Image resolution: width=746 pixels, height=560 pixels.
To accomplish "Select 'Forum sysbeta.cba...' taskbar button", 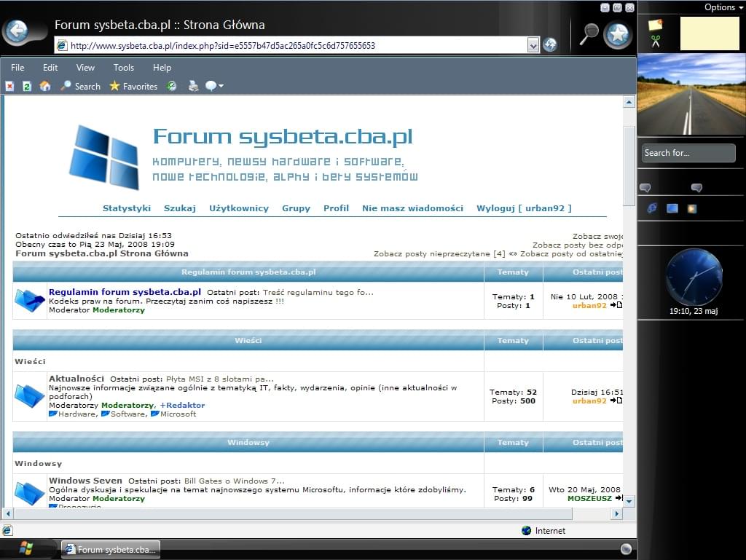I will 111,550.
